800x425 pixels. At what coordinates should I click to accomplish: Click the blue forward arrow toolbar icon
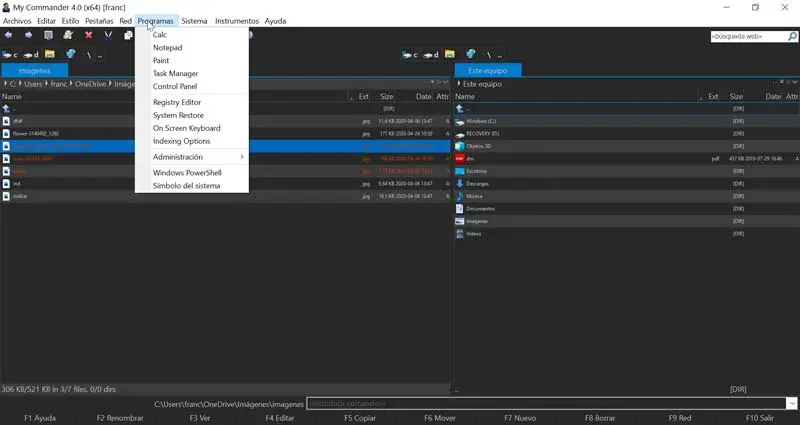click(x=29, y=35)
